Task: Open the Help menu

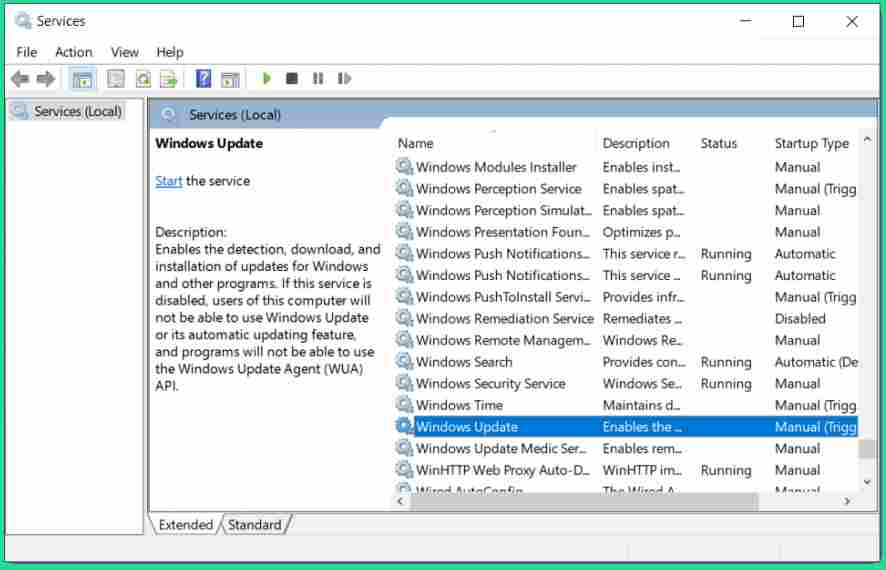Action: click(x=170, y=53)
